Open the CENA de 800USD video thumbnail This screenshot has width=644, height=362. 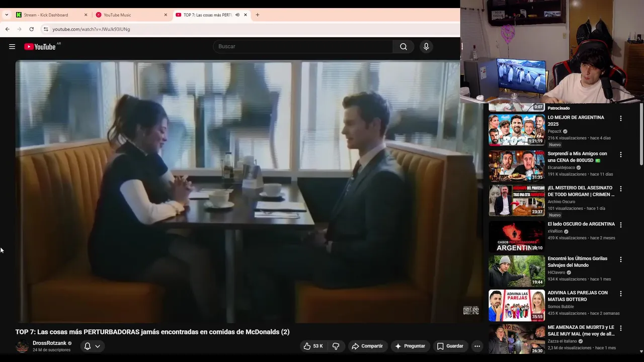tap(517, 166)
